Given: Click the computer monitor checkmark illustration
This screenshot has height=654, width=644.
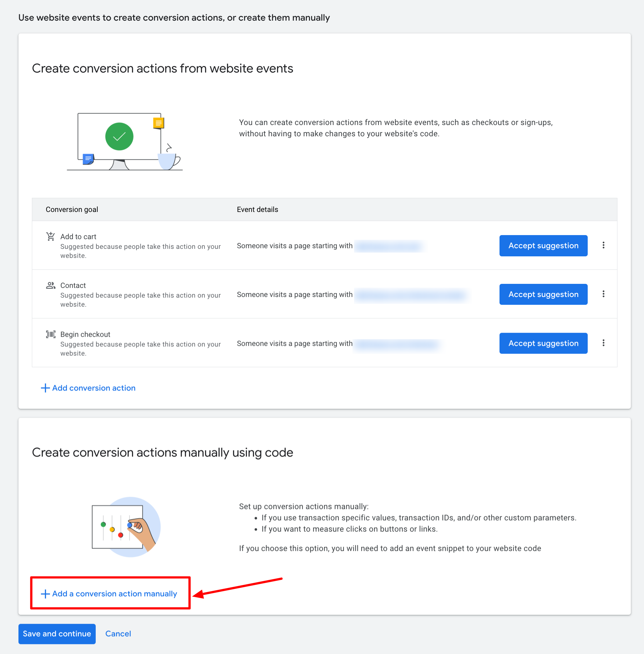Looking at the screenshot, I should 124,142.
